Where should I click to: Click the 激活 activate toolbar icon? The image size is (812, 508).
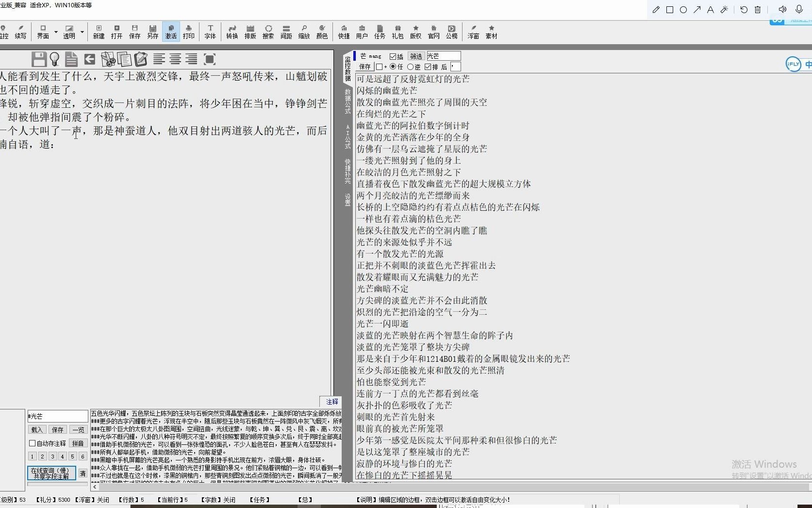tap(171, 32)
